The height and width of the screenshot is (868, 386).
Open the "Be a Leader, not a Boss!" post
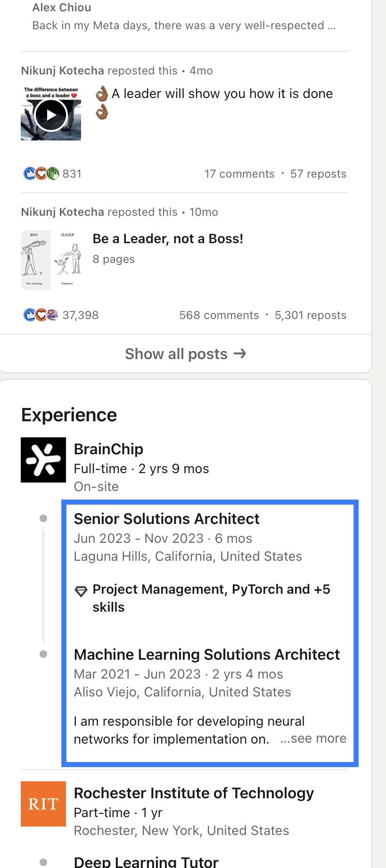coord(168,239)
